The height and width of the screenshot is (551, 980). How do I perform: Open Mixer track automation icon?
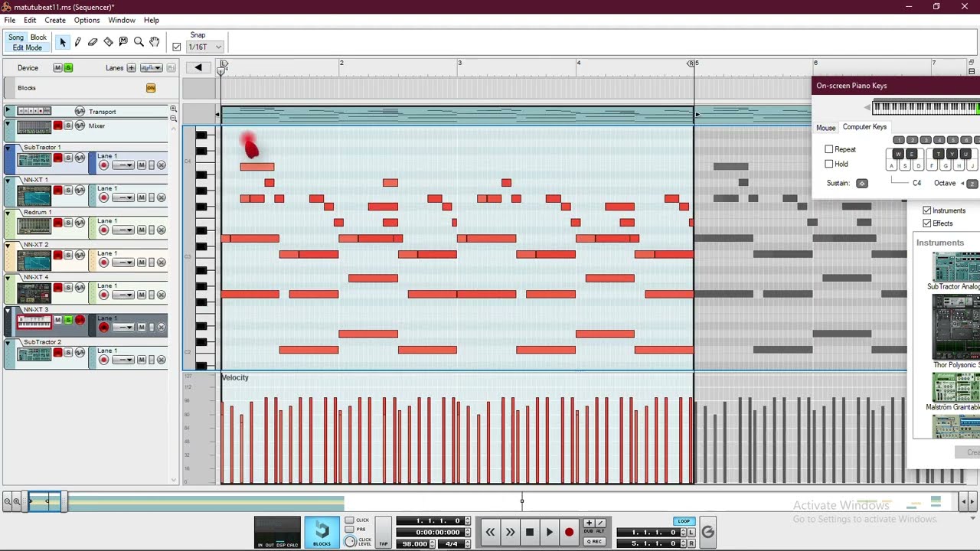(80, 126)
